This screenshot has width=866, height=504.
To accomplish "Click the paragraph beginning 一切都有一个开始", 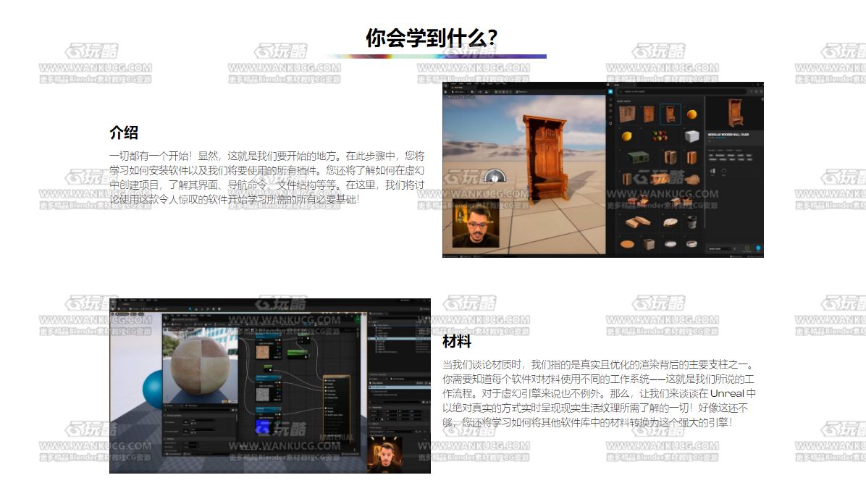I will pos(266,177).
